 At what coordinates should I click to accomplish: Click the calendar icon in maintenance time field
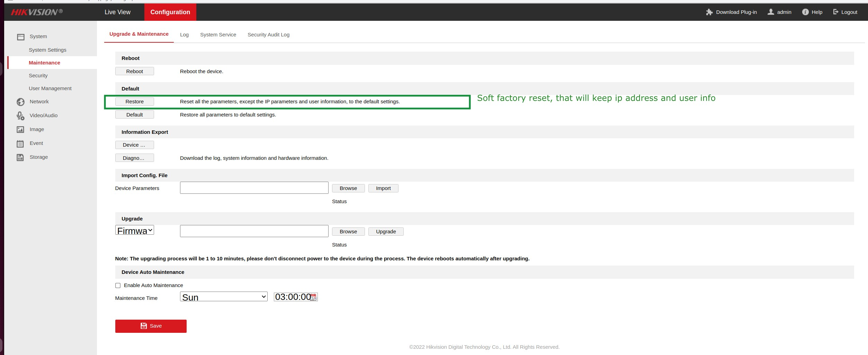(x=313, y=297)
